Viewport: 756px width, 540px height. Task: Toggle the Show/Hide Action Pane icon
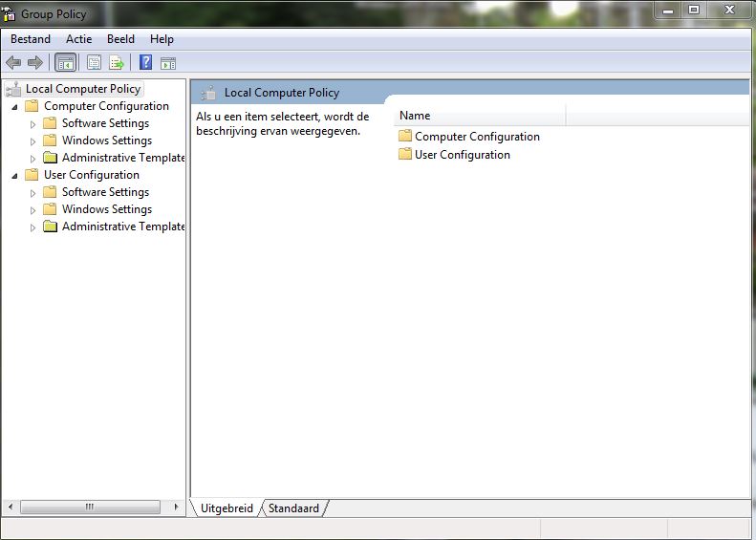point(168,63)
